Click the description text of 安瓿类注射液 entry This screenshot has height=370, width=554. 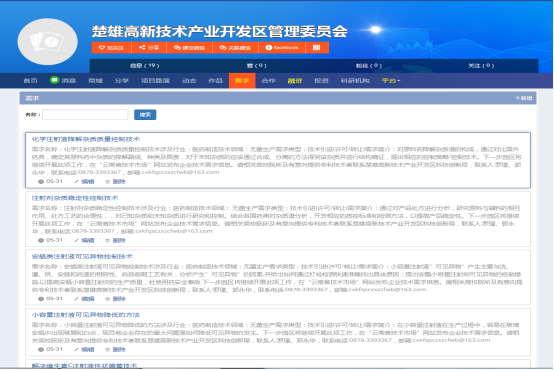[x=277, y=278]
